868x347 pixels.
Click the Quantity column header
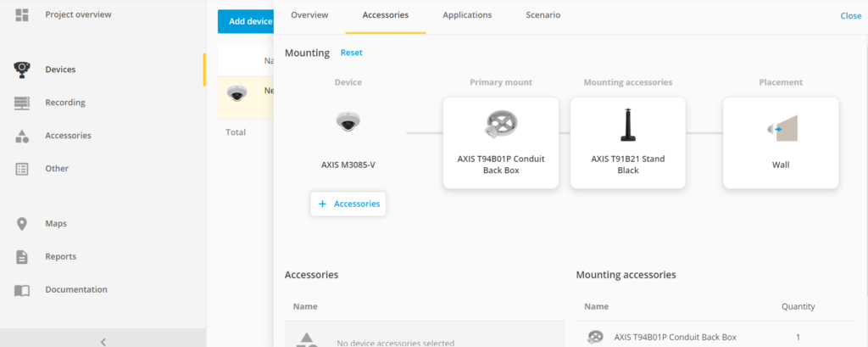[798, 306]
